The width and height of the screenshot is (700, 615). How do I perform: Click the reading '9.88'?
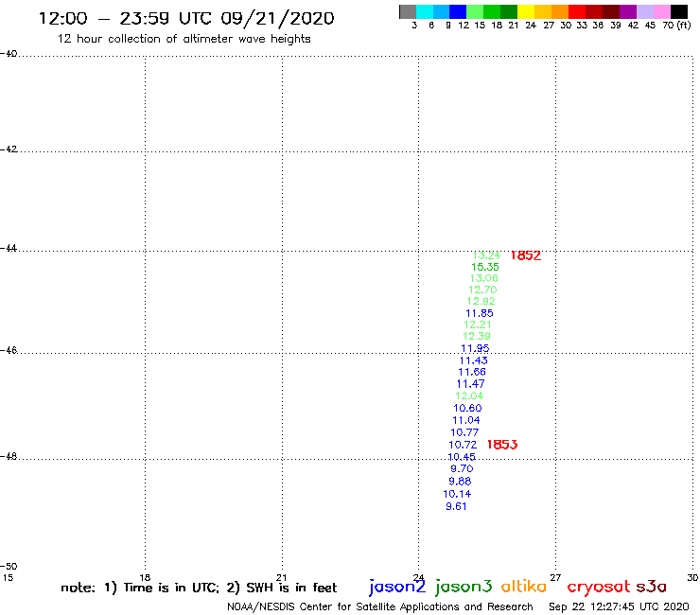pyautogui.click(x=460, y=482)
